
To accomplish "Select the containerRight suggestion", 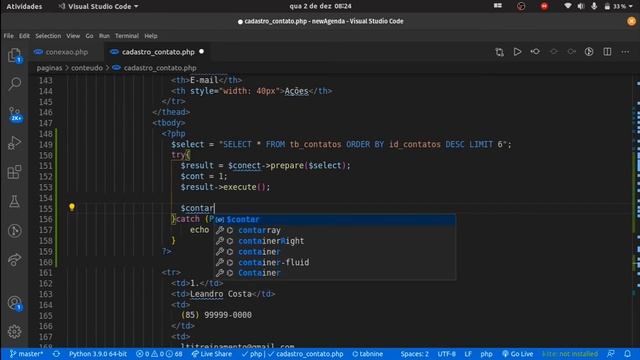I will pyautogui.click(x=335, y=241).
